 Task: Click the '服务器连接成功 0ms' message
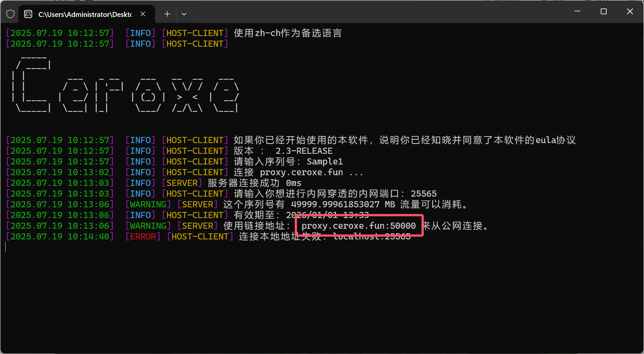(254, 183)
